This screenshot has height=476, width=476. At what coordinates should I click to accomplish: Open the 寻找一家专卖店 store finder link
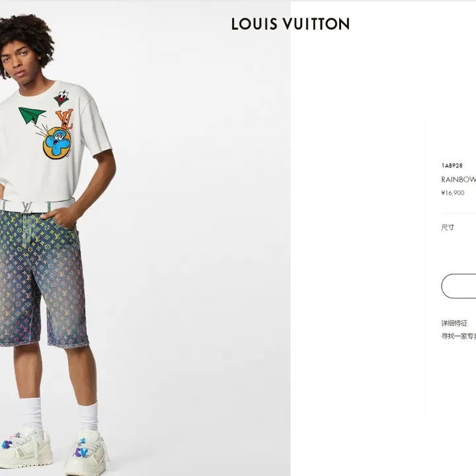[459, 336]
